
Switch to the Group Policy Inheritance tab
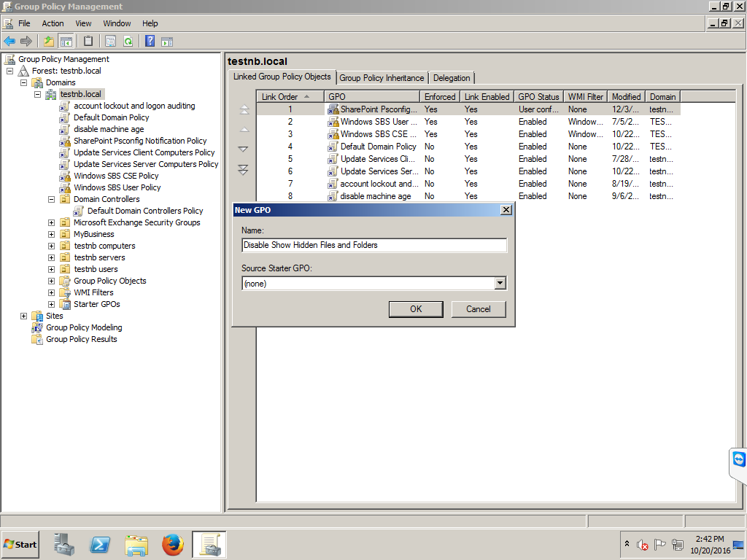382,77
